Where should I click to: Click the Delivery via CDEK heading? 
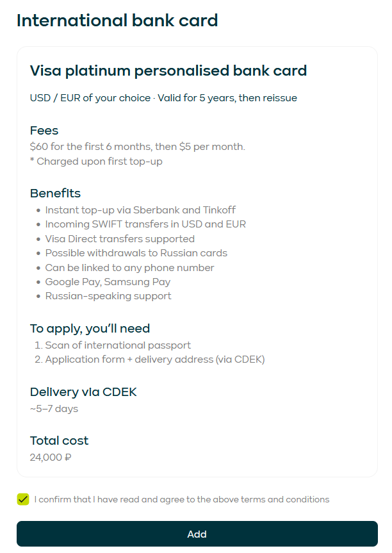(83, 392)
